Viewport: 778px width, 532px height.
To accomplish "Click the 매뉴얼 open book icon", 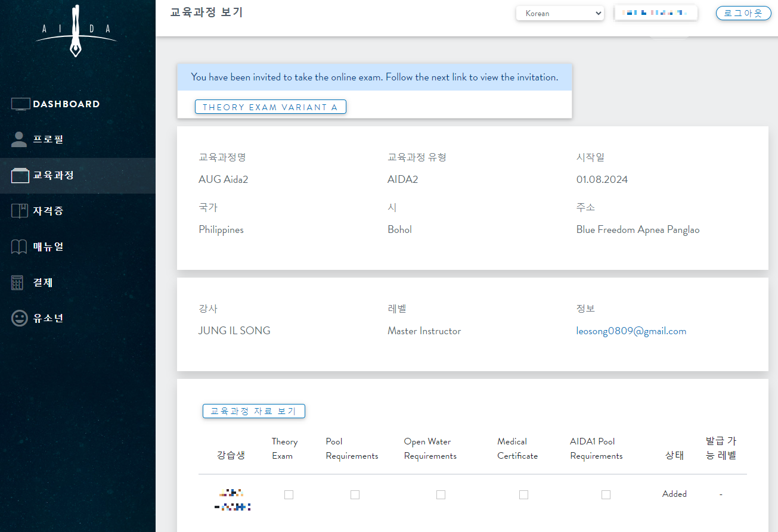I will click(20, 247).
